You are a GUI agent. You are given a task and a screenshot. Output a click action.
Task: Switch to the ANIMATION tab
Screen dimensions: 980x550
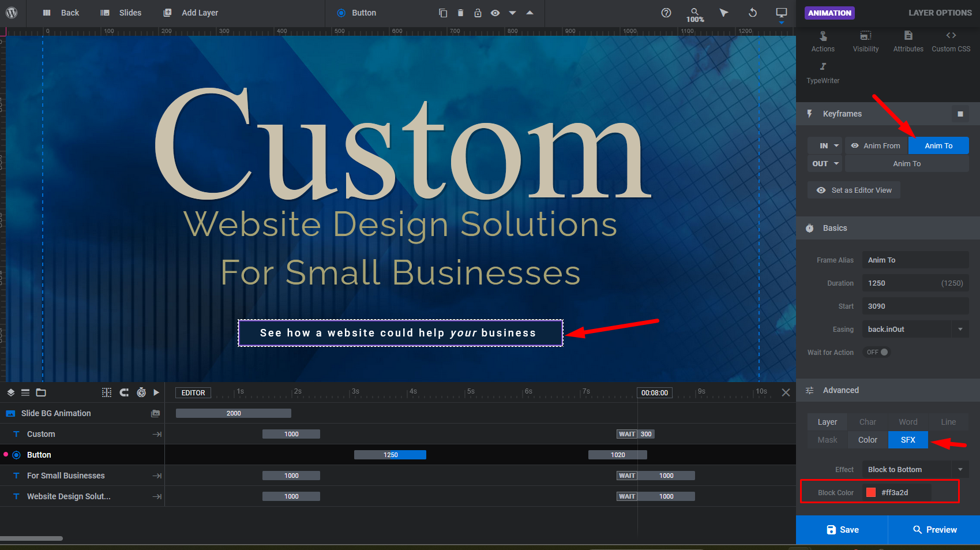[x=829, y=13]
